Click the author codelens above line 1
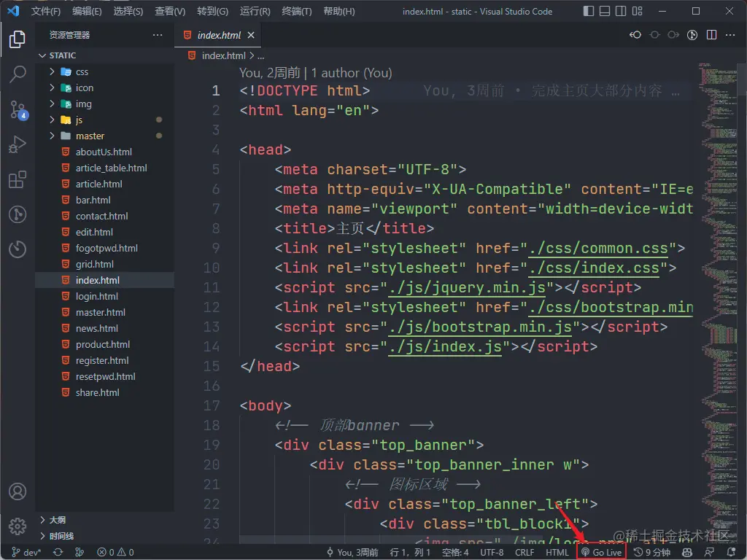The image size is (747, 560). coord(315,73)
